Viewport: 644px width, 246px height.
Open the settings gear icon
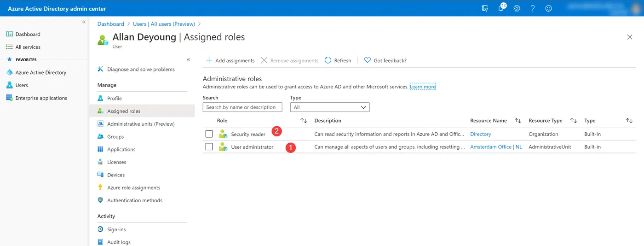tap(517, 8)
